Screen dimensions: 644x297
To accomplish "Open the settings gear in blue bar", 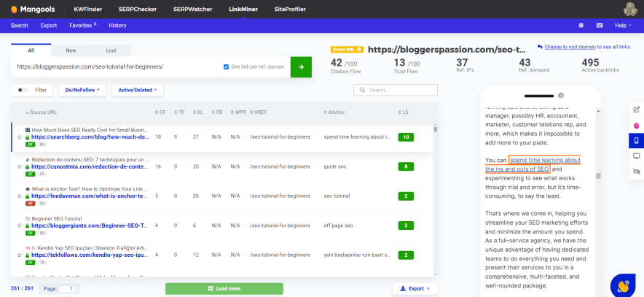I will 581,26.
